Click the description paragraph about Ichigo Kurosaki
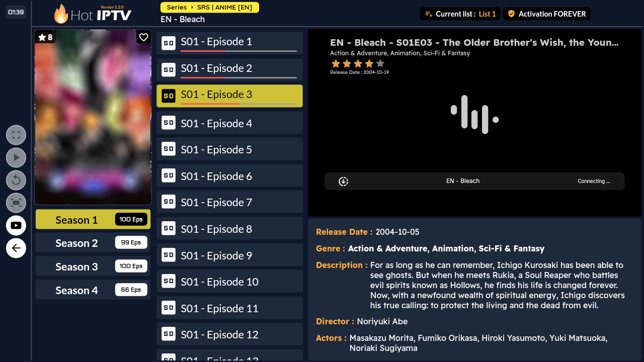The width and height of the screenshot is (644, 362). 498,285
